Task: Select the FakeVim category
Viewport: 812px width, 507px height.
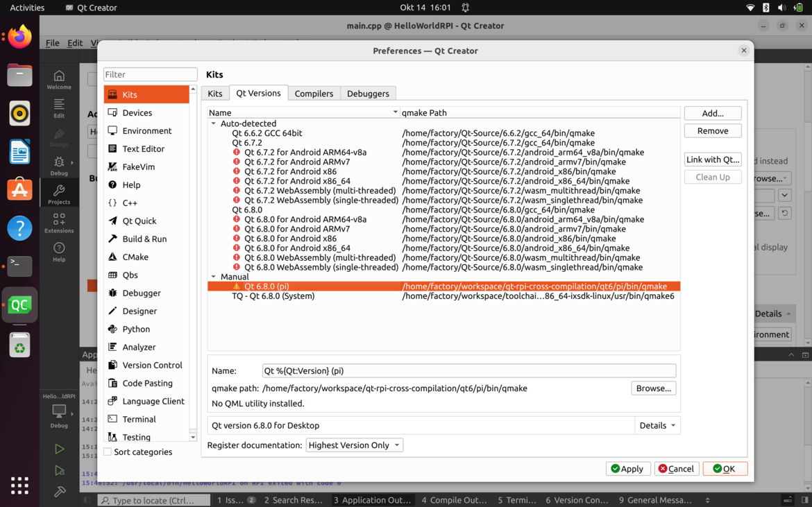Action: pos(146,167)
